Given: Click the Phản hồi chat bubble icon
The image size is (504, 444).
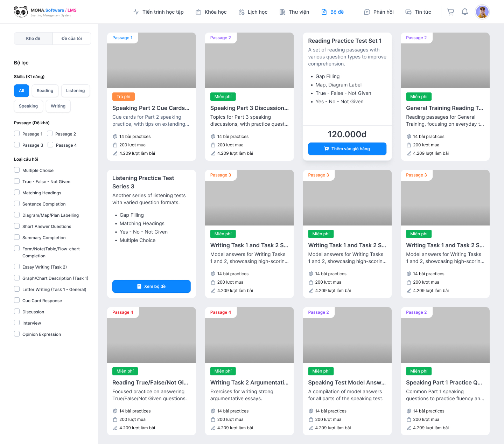Looking at the screenshot, I should (367, 12).
